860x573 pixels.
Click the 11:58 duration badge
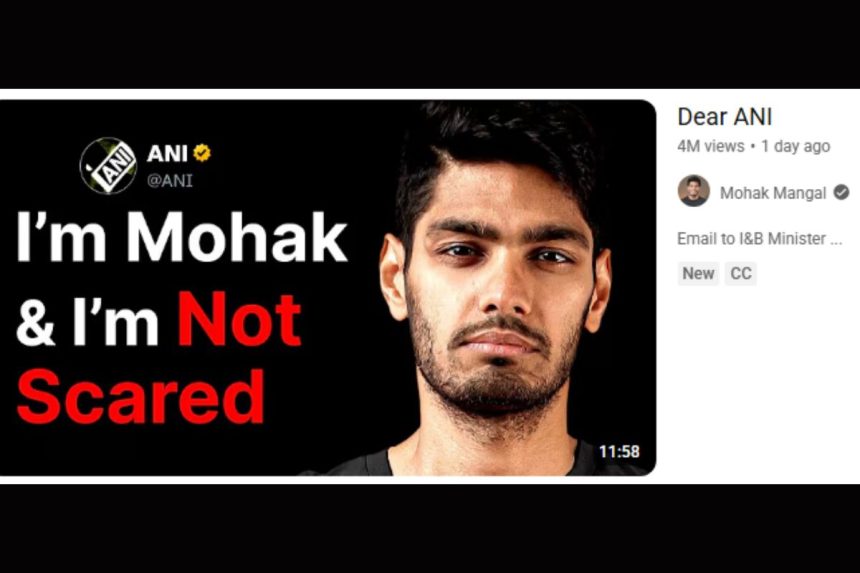619,451
